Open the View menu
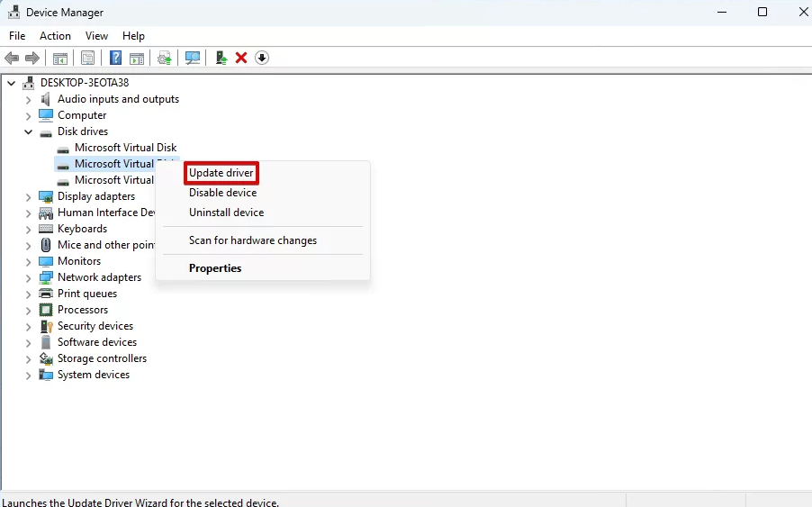Screen dimensions: 812x507 pyautogui.click(x=96, y=36)
